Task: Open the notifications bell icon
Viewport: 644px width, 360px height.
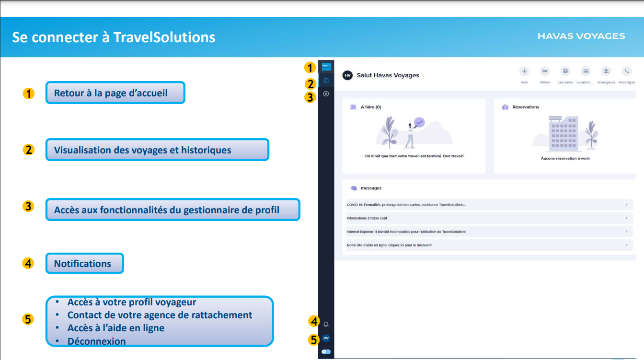Action: [326, 324]
